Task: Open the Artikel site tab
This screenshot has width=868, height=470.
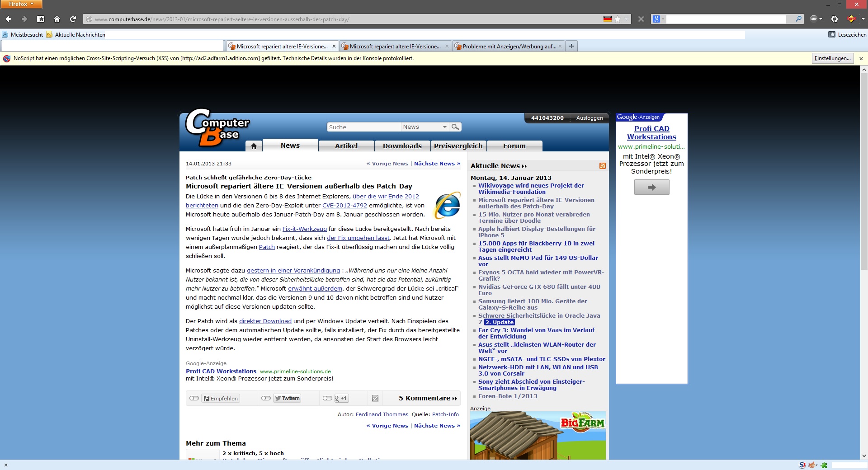Action: pos(346,146)
